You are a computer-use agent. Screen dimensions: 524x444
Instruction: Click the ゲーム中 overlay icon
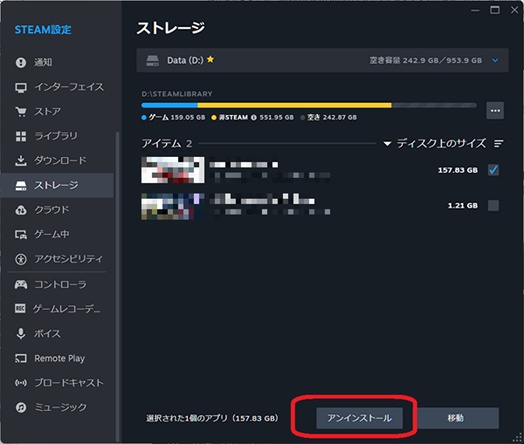point(21,235)
